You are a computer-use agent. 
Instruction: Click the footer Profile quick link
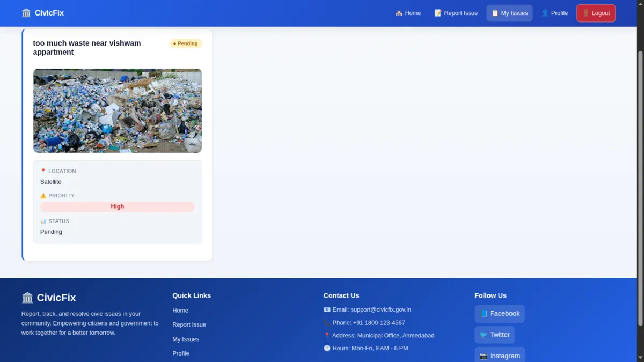[181, 353]
